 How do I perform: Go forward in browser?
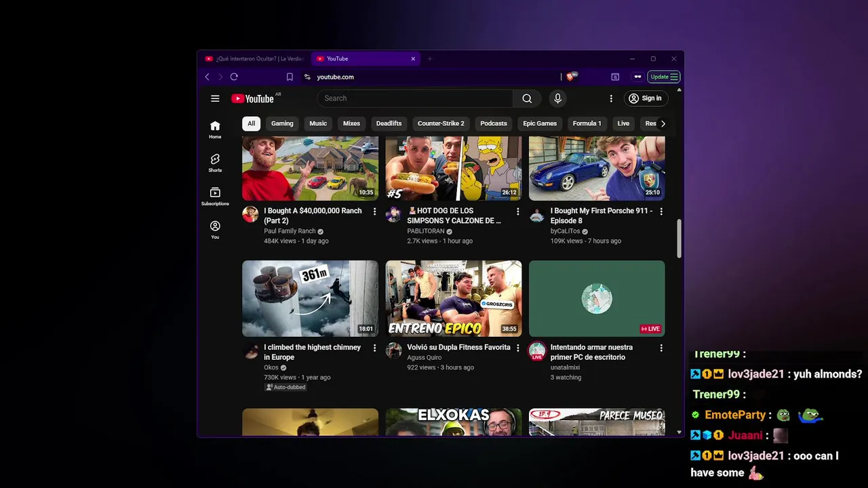pyautogui.click(x=220, y=77)
